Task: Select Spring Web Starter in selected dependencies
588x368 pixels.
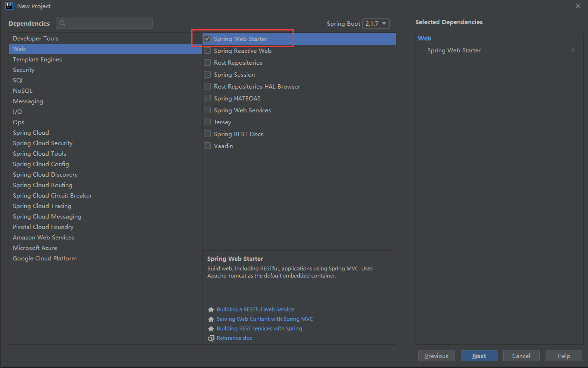Action: tap(454, 50)
